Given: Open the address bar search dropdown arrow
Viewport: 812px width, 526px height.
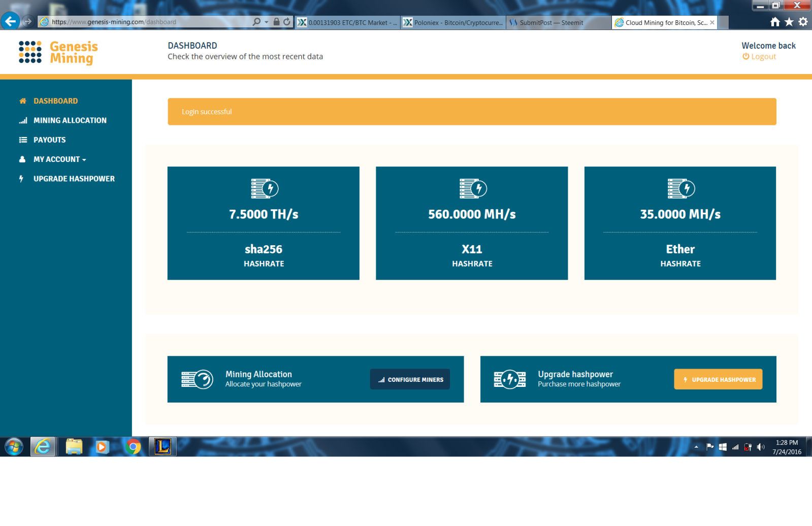Looking at the screenshot, I should (x=267, y=22).
